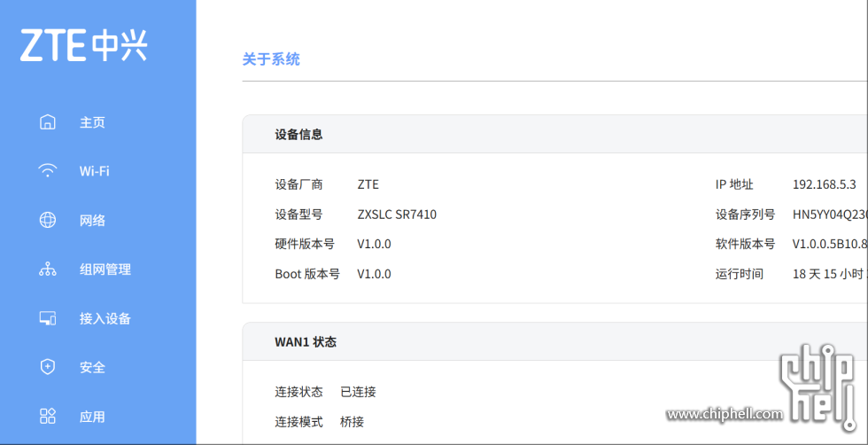Select the model value ZXSLC SR7410

pos(397,215)
